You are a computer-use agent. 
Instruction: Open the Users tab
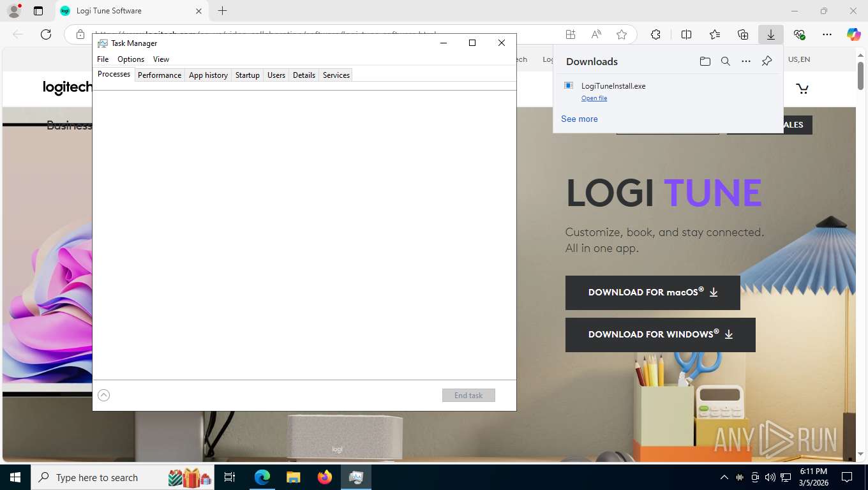click(x=276, y=75)
